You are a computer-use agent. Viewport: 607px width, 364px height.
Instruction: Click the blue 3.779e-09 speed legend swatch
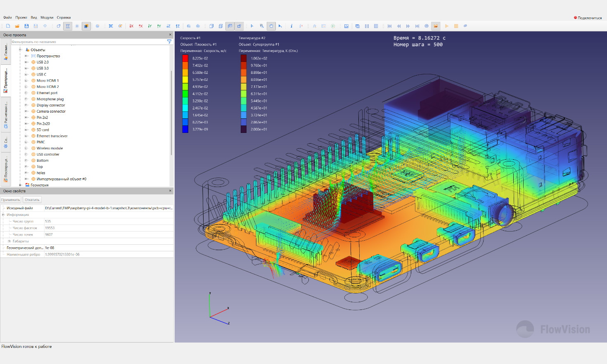click(x=185, y=129)
